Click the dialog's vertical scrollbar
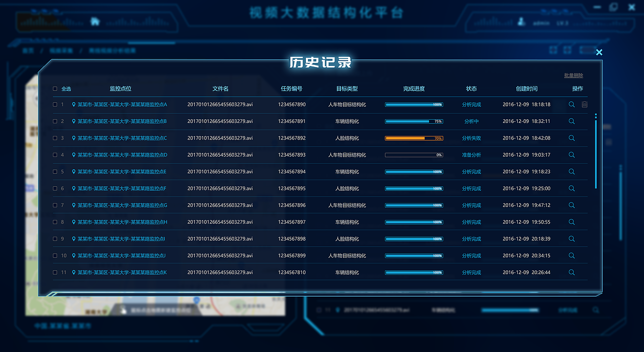The width and height of the screenshot is (644, 352). coord(596,154)
